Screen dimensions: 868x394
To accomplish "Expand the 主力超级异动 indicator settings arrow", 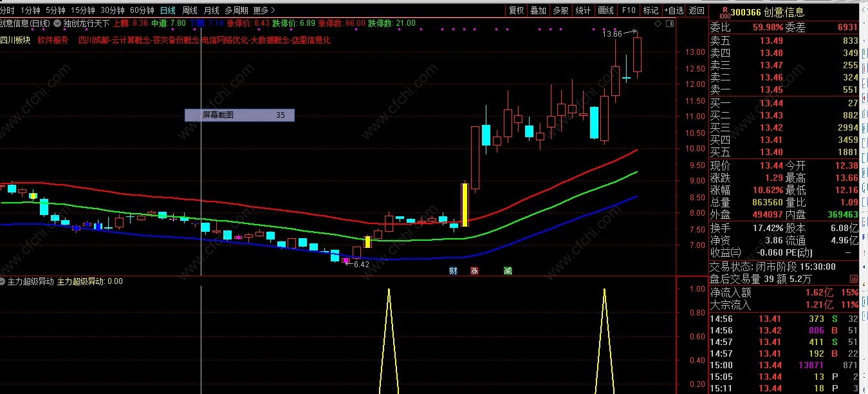I will [x=3, y=281].
